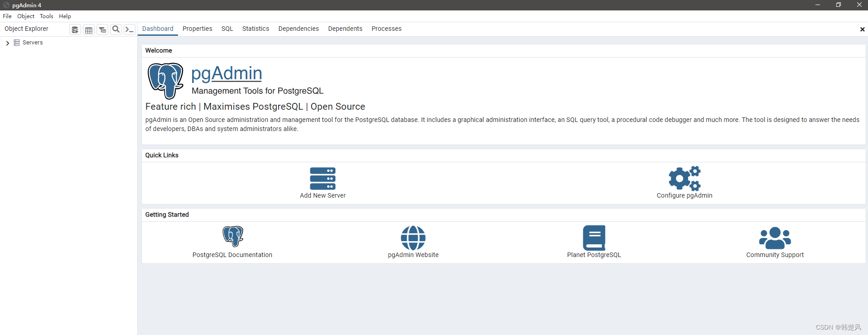Open the Object menu
Image resolution: width=868 pixels, height=335 pixels.
[26, 16]
